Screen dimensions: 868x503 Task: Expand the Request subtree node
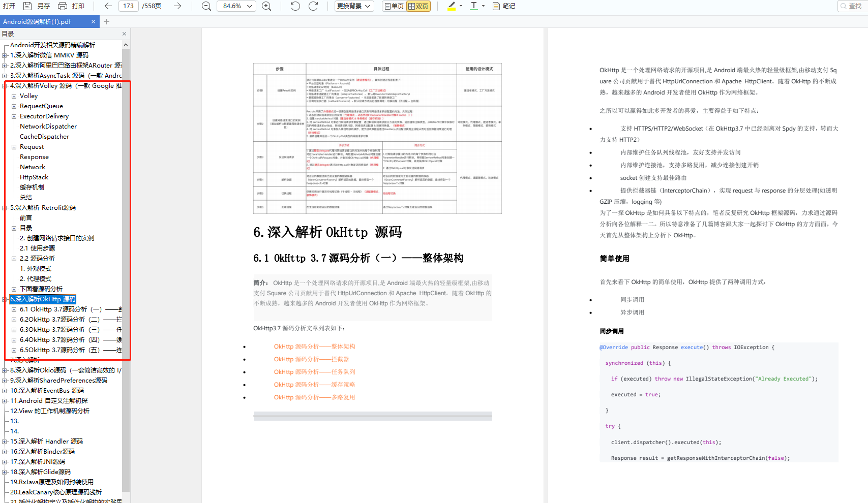[14, 147]
